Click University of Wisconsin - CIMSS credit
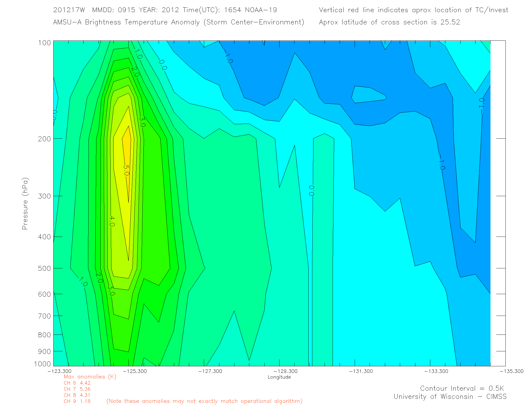This screenshot has width=532, height=407. 450,396
